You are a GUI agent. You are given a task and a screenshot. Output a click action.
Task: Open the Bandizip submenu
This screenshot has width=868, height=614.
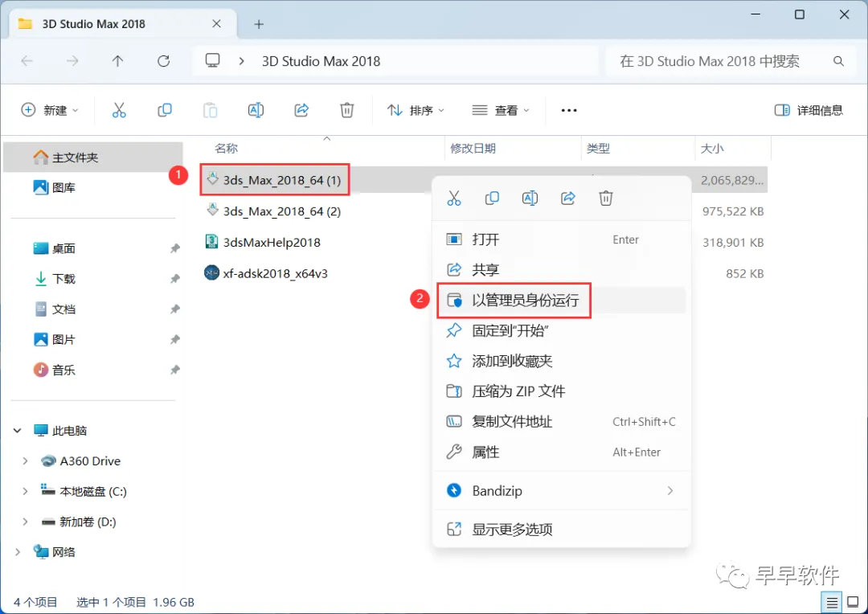click(561, 490)
